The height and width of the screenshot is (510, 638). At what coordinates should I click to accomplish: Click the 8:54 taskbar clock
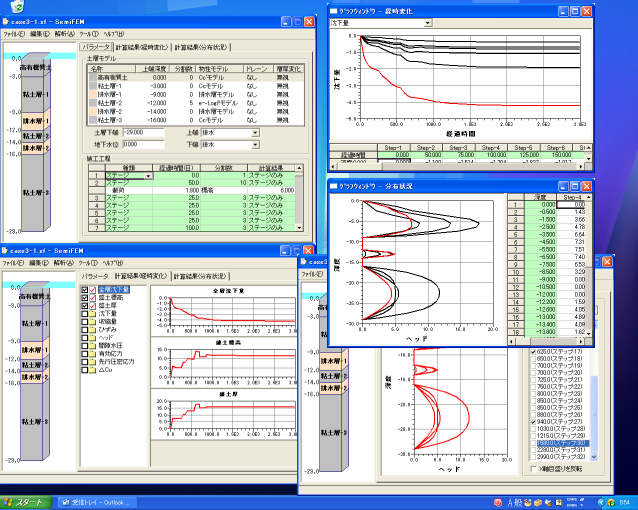point(625,503)
